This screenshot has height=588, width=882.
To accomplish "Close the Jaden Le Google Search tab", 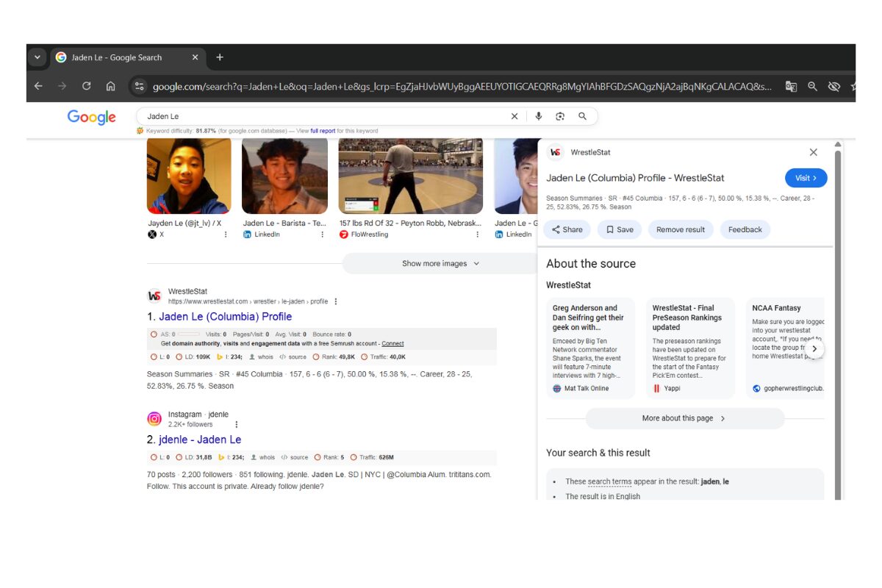I will (195, 57).
